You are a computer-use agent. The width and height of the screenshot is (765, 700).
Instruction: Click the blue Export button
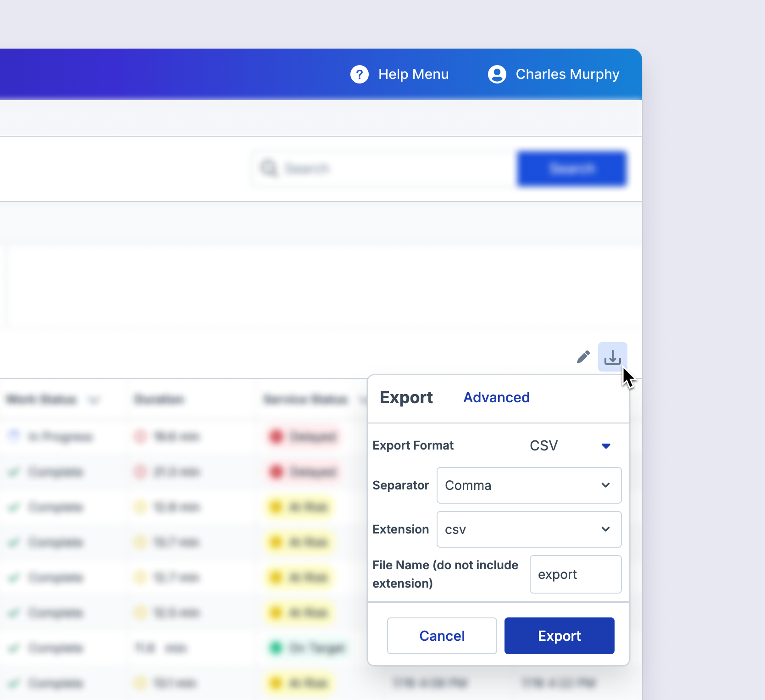560,636
